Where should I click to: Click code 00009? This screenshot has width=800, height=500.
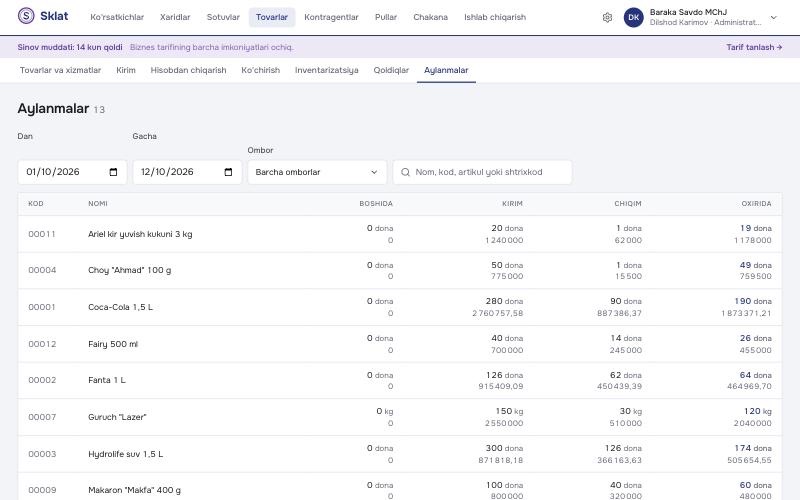click(42, 490)
